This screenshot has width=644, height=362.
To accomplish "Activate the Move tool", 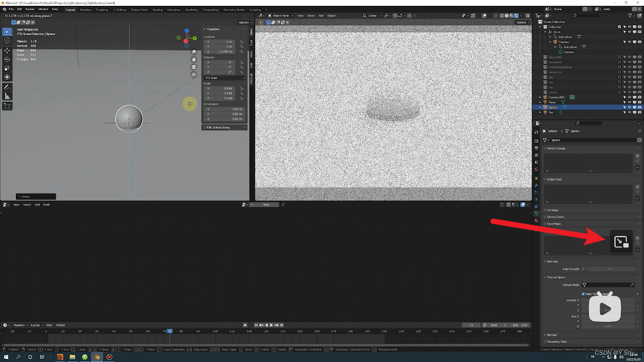I will [7, 50].
